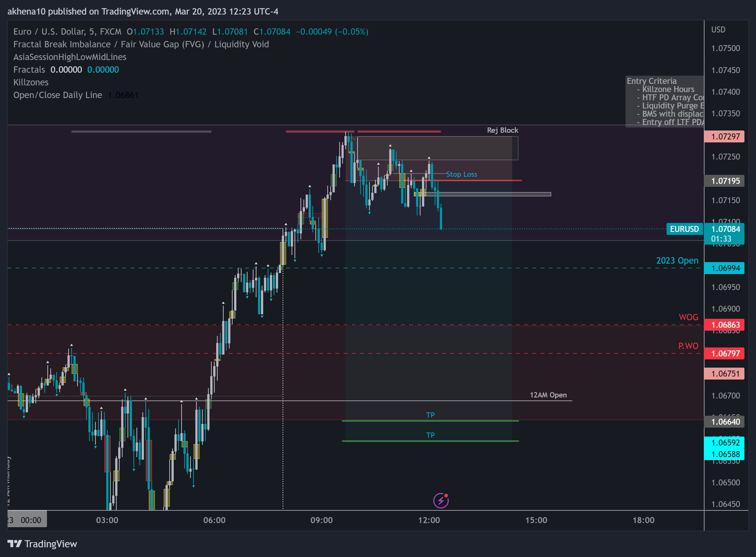The height and width of the screenshot is (557, 756).
Task: Click the 1.06994 price axis tag
Action: pos(724,268)
